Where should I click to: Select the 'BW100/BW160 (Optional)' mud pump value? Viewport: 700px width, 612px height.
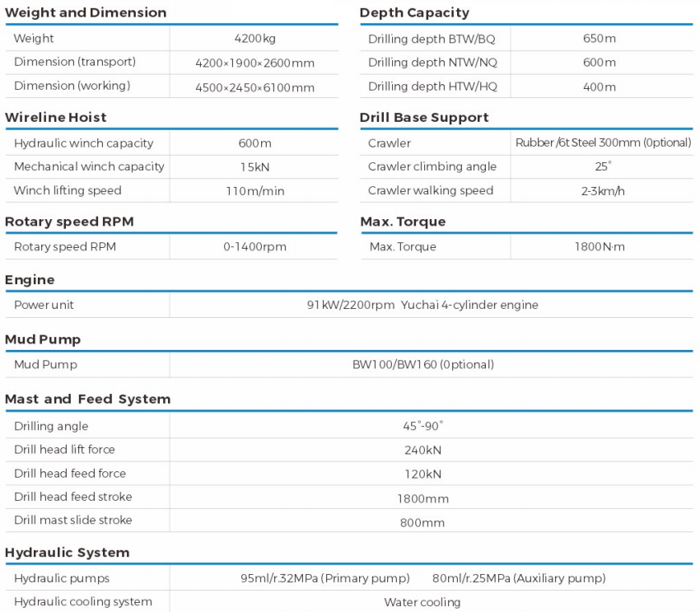click(x=423, y=365)
